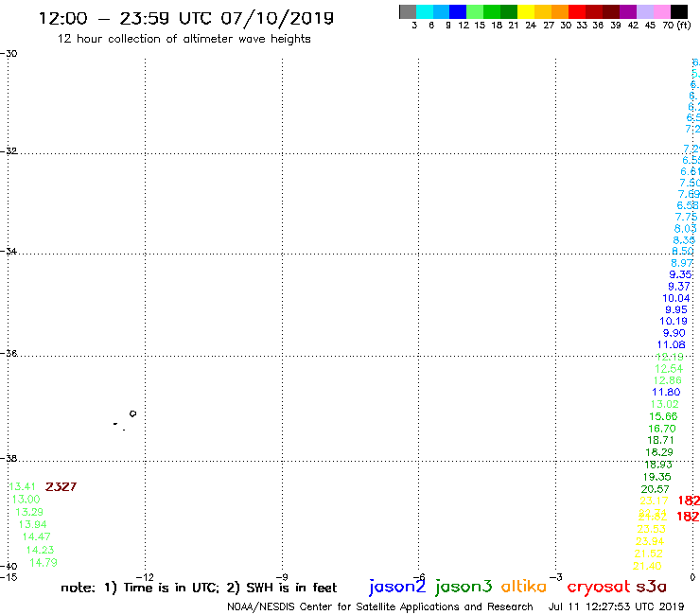This screenshot has width=700, height=615.
Task: Pick the pink swatch in the color scale
Action: [662, 11]
